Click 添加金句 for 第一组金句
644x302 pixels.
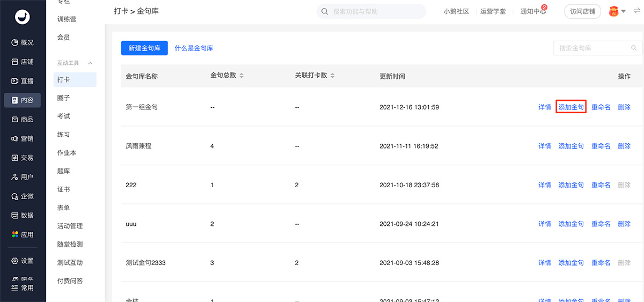[570, 107]
